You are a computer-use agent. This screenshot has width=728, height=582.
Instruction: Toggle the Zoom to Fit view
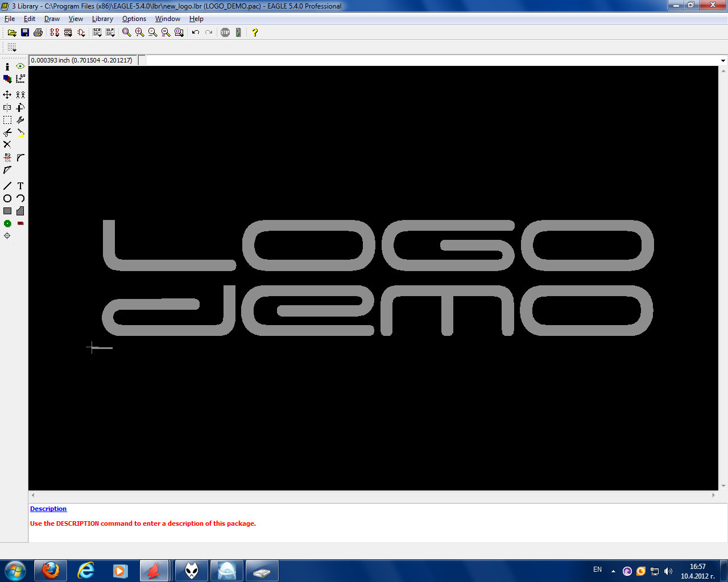[126, 32]
